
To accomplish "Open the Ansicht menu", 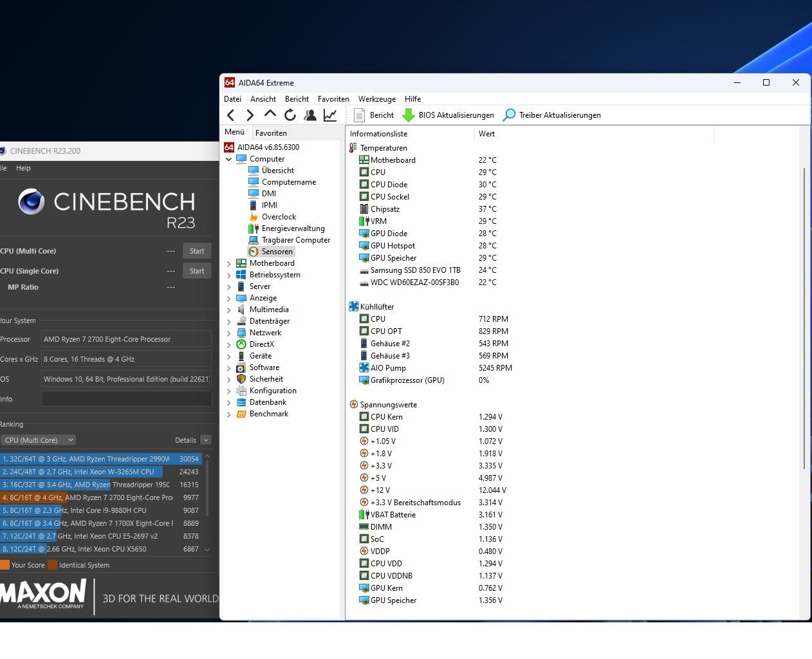I will click(x=263, y=99).
